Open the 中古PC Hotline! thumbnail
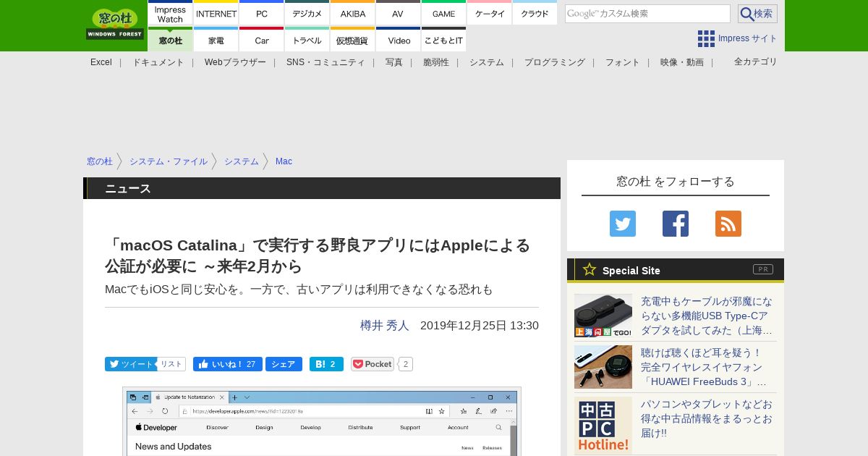This screenshot has height=456, width=868. (603, 426)
